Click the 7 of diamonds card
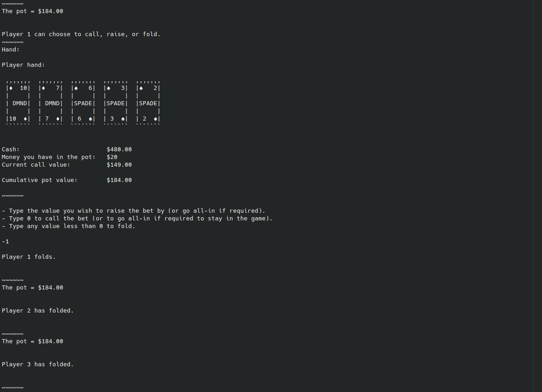542x392 pixels. point(50,103)
